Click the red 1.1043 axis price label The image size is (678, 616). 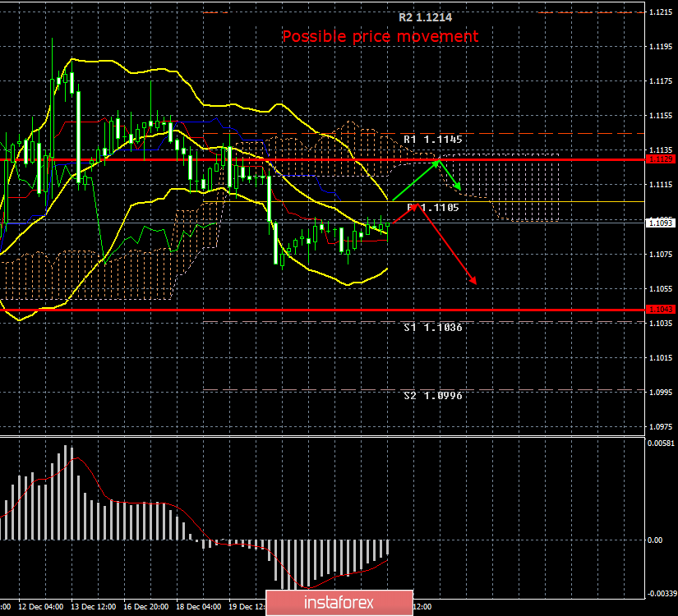click(661, 309)
